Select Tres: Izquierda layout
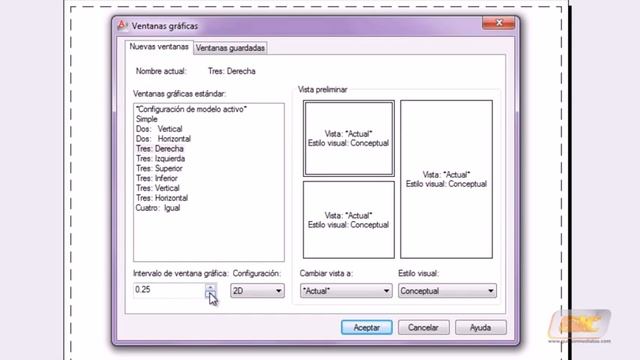The width and height of the screenshot is (640, 360). coord(160,158)
